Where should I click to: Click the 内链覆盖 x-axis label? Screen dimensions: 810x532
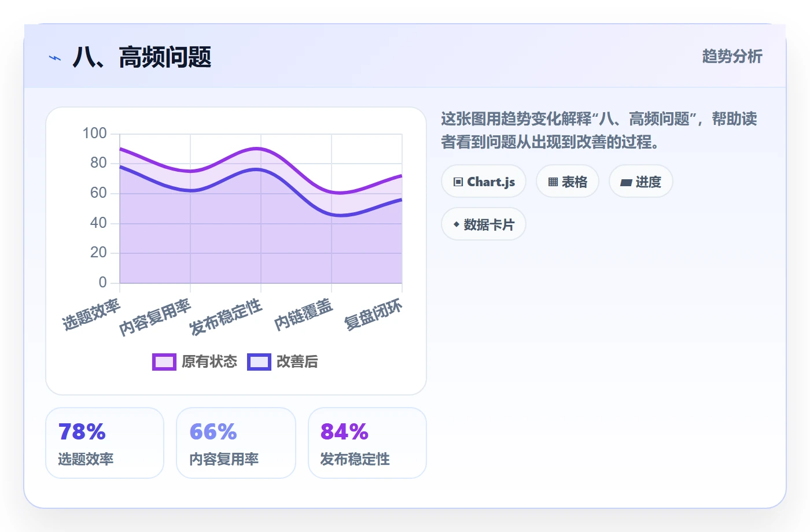[x=303, y=315]
